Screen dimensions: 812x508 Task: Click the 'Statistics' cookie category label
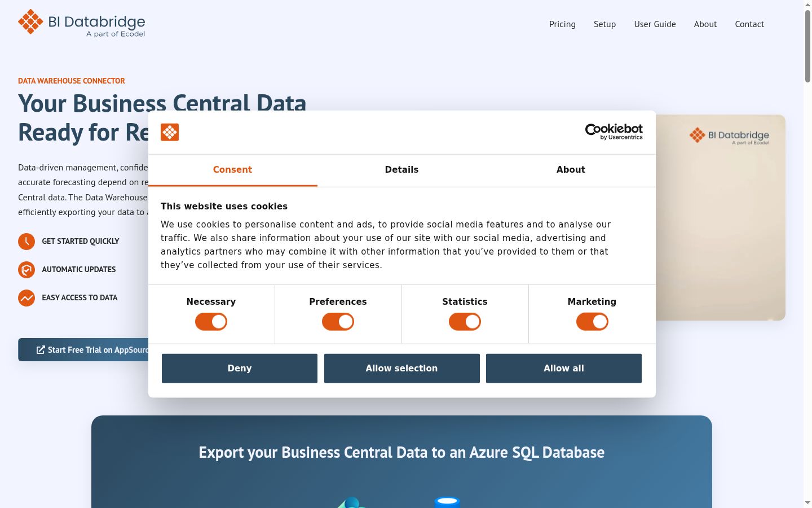pyautogui.click(x=465, y=302)
